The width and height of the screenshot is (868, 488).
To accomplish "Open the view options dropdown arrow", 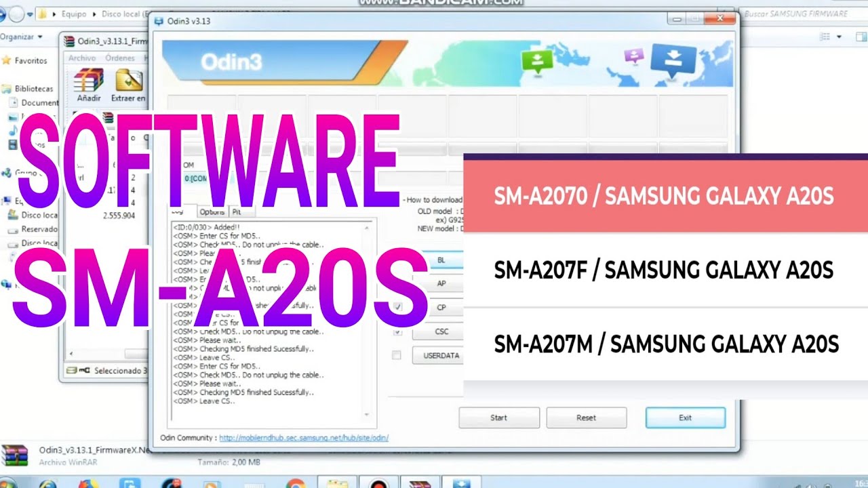I will 840,37.
